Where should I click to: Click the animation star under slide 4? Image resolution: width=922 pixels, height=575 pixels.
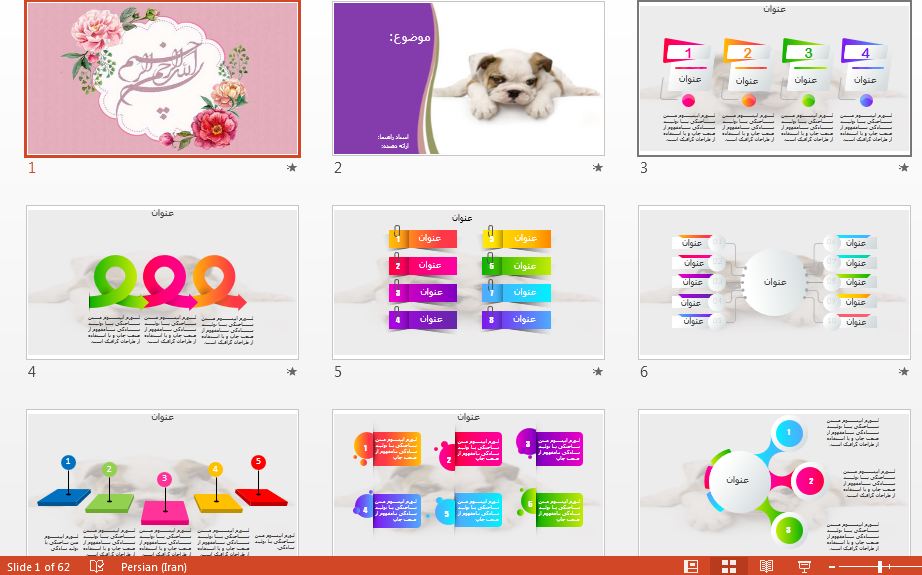[x=292, y=371]
